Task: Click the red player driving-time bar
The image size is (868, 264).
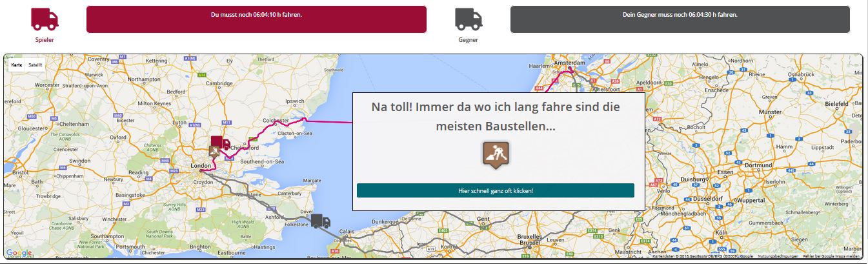Action: (256, 19)
